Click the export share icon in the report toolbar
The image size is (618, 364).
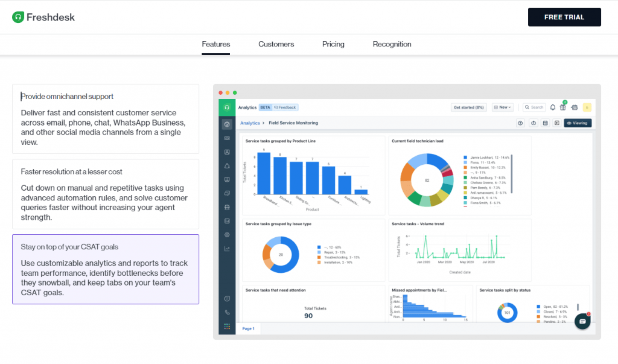(534, 123)
